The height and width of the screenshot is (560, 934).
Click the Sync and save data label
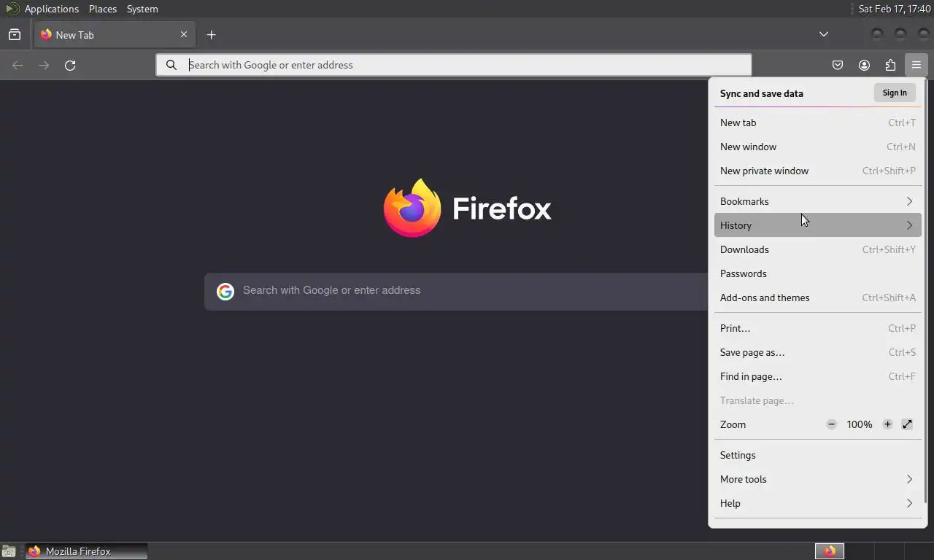pyautogui.click(x=761, y=93)
